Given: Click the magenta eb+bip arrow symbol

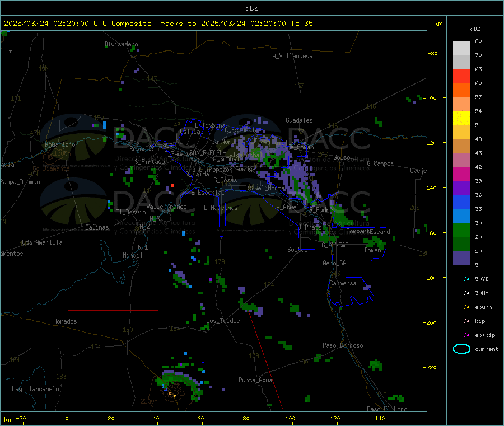Looking at the screenshot, I should click(x=461, y=335).
